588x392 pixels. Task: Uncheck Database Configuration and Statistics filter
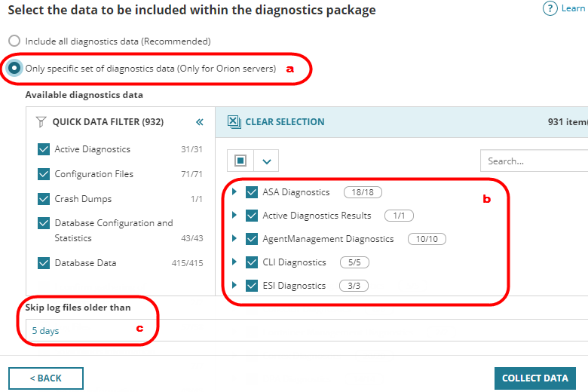(44, 224)
